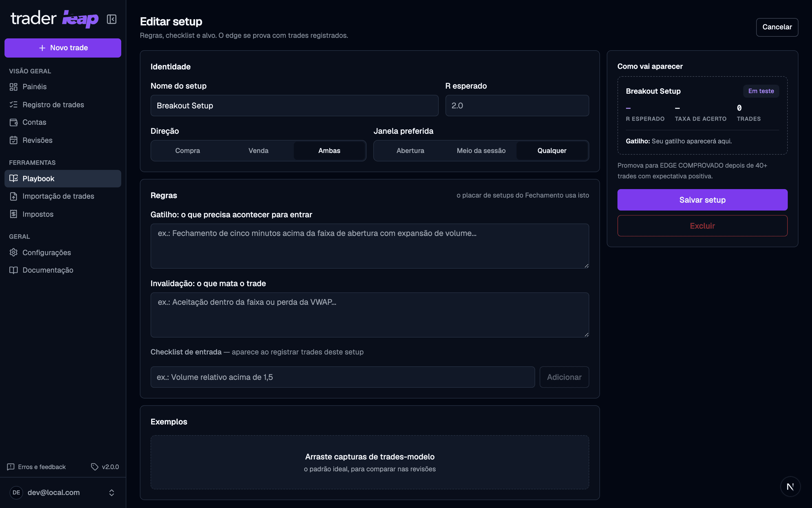Click the Cancelar button
Viewport: 812px width, 508px height.
777,27
